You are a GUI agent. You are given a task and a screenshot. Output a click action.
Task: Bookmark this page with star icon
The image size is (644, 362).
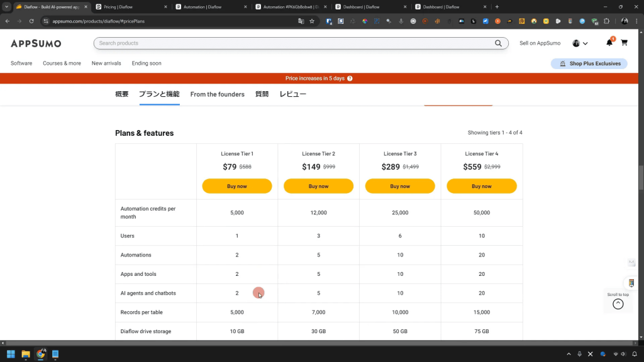(312, 21)
